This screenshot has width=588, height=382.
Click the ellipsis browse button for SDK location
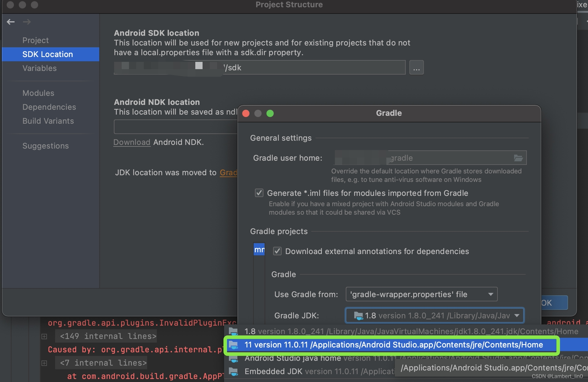(416, 68)
